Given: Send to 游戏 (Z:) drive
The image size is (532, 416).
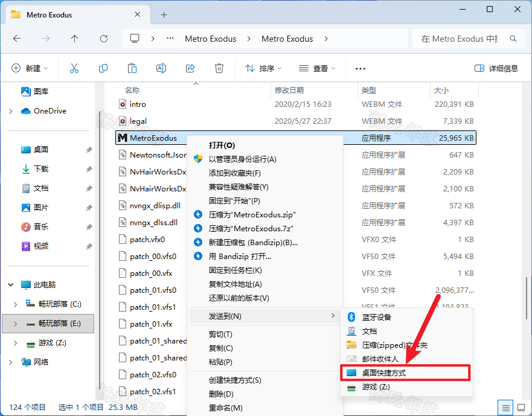Looking at the screenshot, I should click(406, 387).
